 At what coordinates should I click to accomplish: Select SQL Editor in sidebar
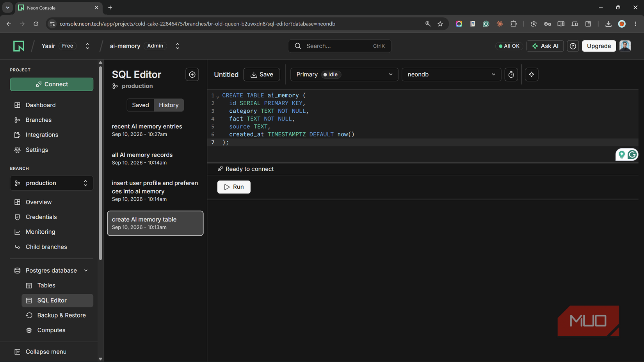57,300
